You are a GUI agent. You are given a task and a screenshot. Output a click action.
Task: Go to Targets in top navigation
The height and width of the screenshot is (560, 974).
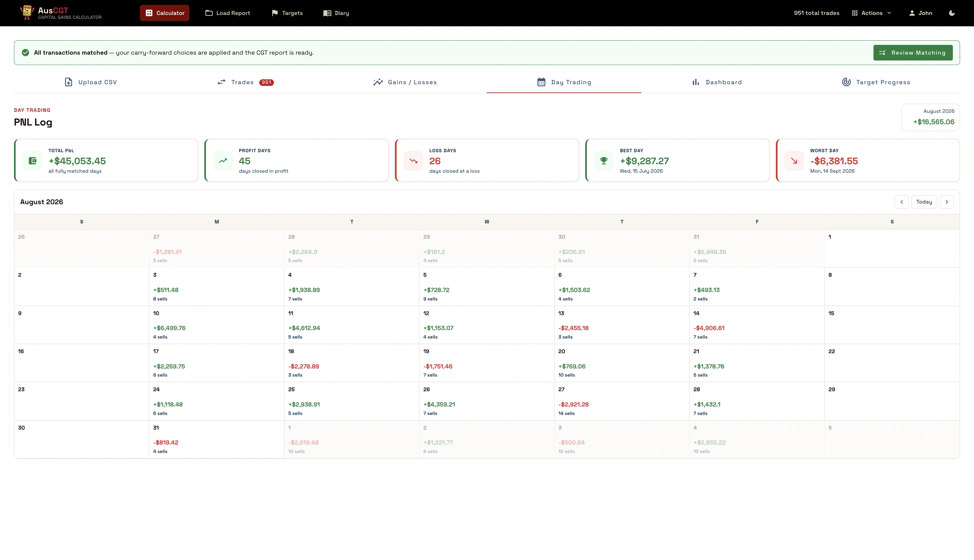(x=287, y=13)
